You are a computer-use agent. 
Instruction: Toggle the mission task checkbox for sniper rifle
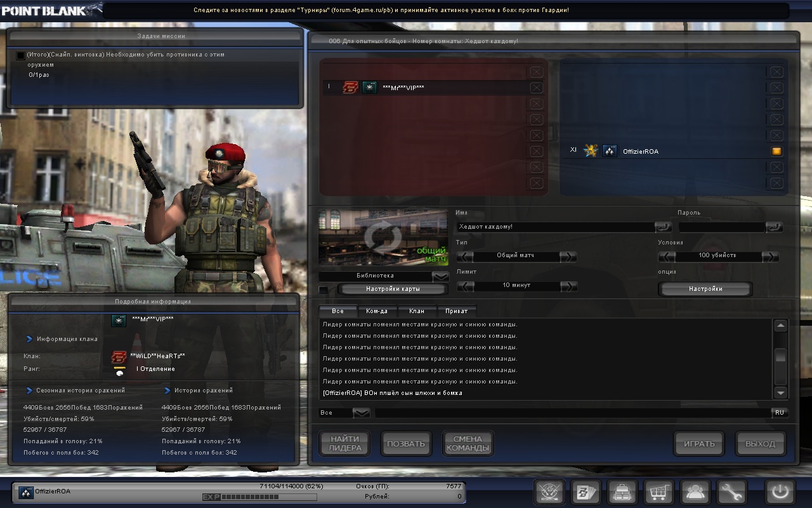coord(20,56)
